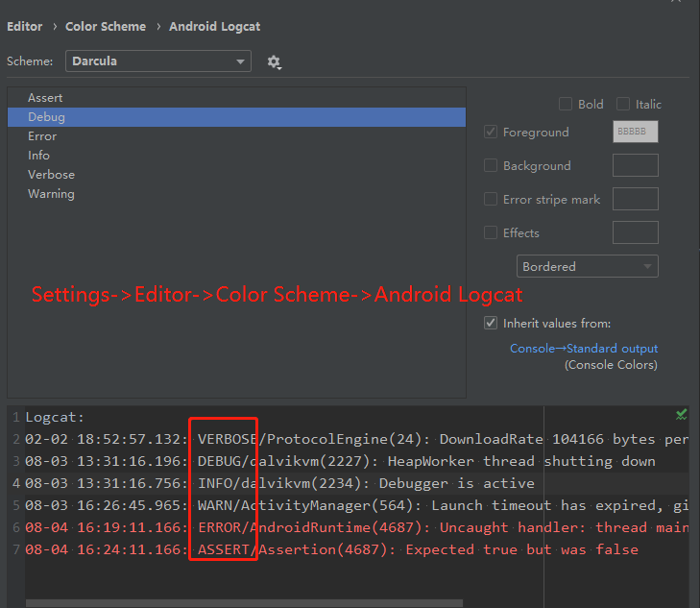Open the scheme actions gear menu
Screen dimensions: 700x608
274,61
